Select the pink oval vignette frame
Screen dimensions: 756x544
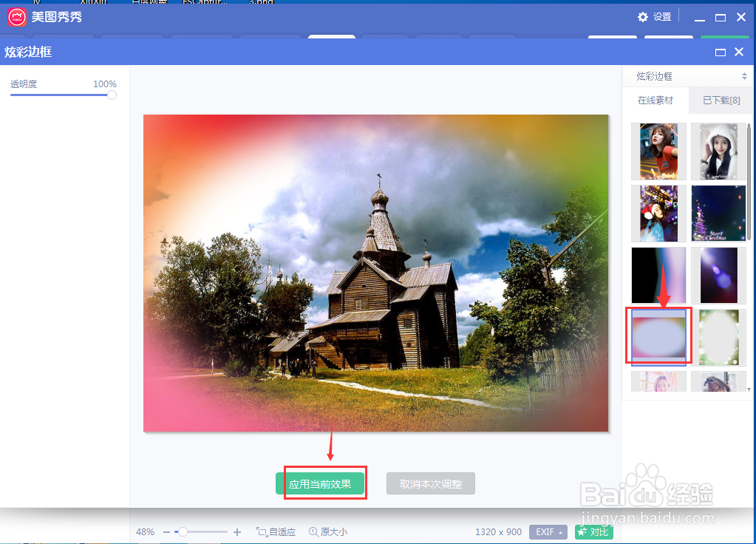[x=658, y=337]
